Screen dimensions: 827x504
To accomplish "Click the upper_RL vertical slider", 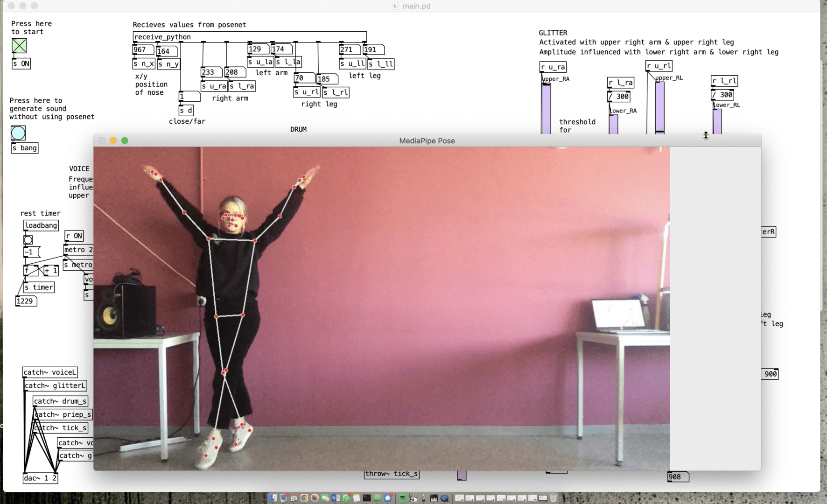I will click(659, 107).
